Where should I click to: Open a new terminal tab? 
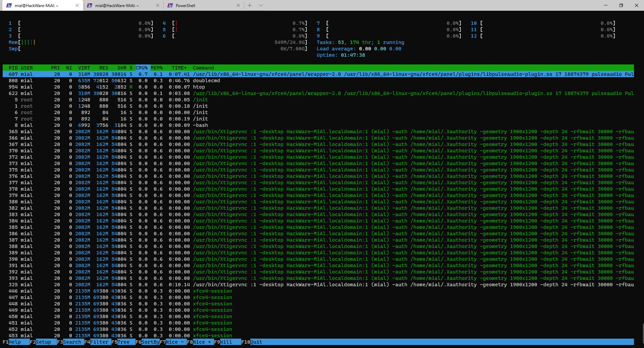[250, 5]
